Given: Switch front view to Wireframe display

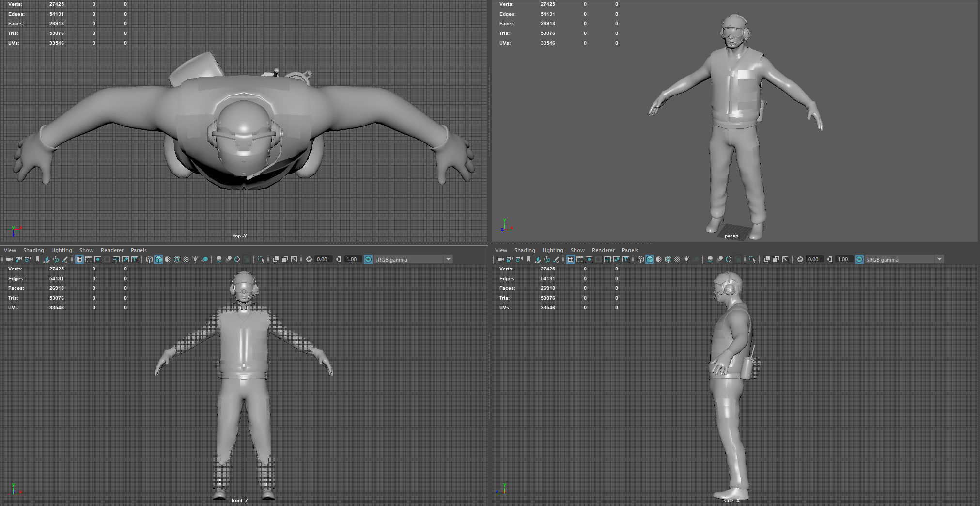Looking at the screenshot, I should point(149,259).
